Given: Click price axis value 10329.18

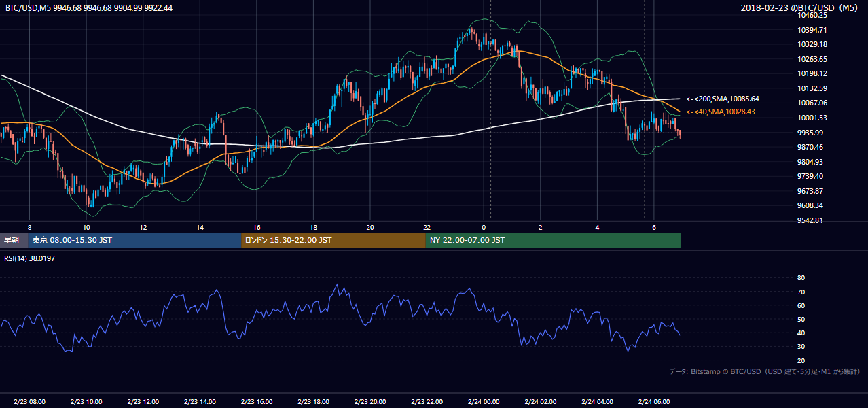Looking at the screenshot, I should point(812,44).
